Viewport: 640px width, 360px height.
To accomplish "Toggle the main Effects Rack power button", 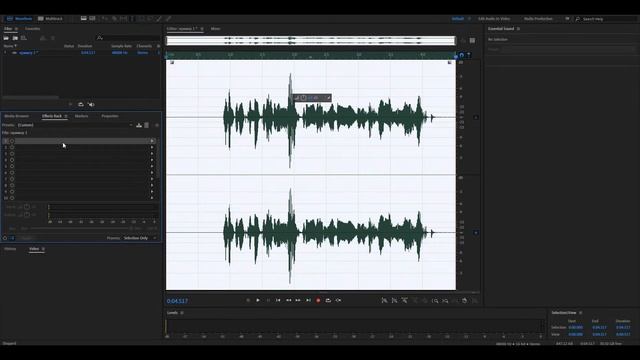I will pos(5,238).
